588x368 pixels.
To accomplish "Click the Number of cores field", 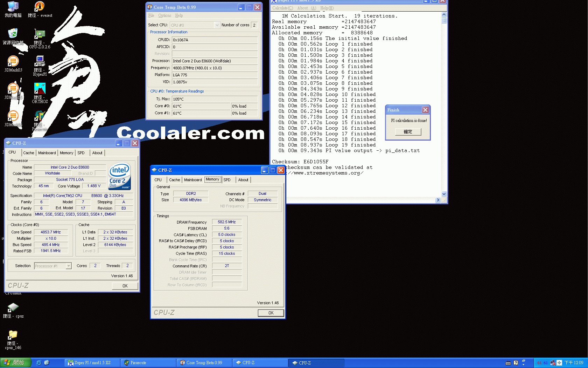I will (254, 25).
